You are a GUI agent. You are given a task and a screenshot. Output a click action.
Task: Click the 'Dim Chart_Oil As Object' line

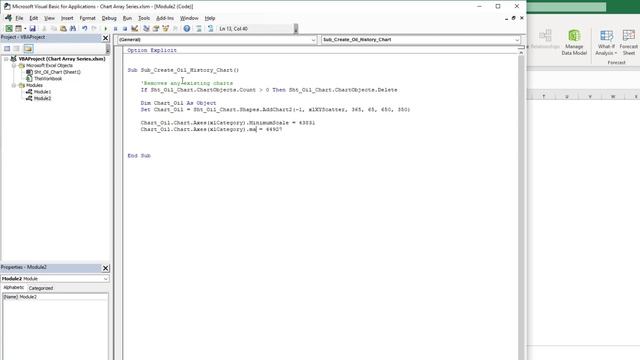click(178, 103)
